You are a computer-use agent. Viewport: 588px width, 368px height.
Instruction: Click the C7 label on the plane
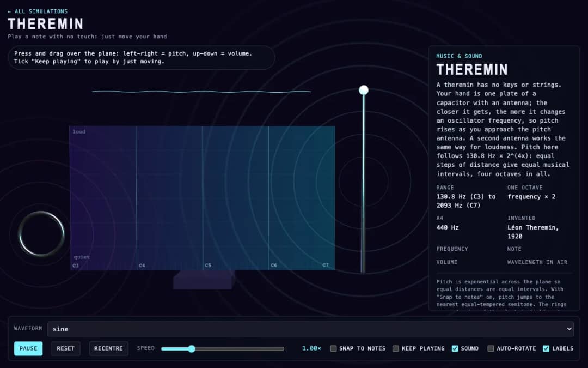tap(326, 265)
